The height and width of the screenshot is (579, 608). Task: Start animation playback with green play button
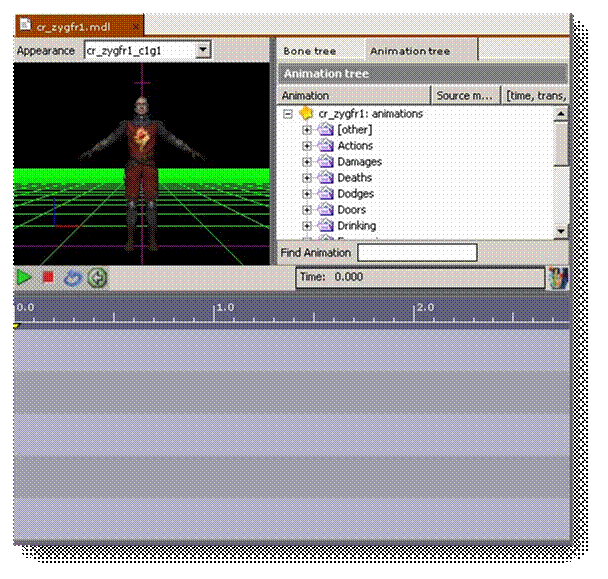tap(24, 277)
